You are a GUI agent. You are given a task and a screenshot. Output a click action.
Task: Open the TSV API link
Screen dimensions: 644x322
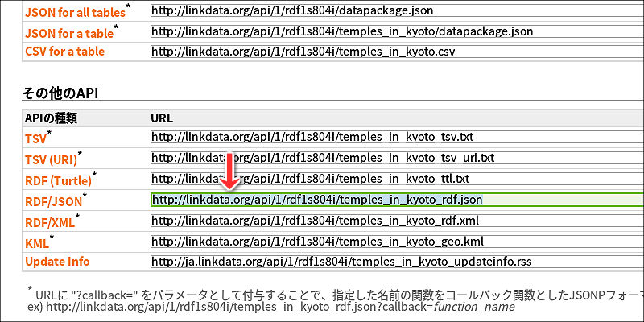coord(35,138)
